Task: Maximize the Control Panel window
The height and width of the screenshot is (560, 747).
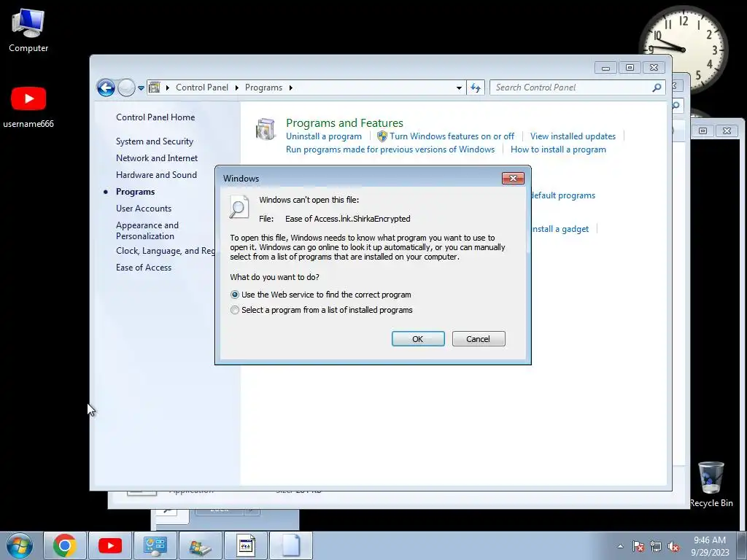Action: coord(630,68)
